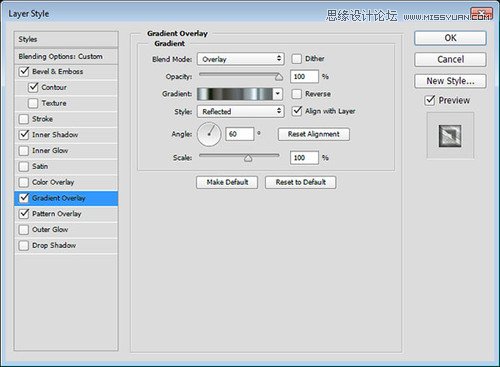Viewport: 500px width, 367px height.
Task: Select the Inner Glow label
Action: (x=50, y=151)
